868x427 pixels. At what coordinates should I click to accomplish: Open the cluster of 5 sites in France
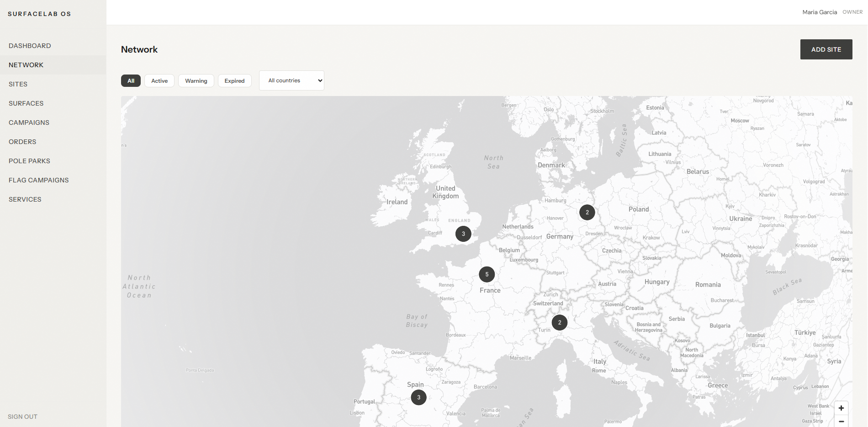point(487,274)
